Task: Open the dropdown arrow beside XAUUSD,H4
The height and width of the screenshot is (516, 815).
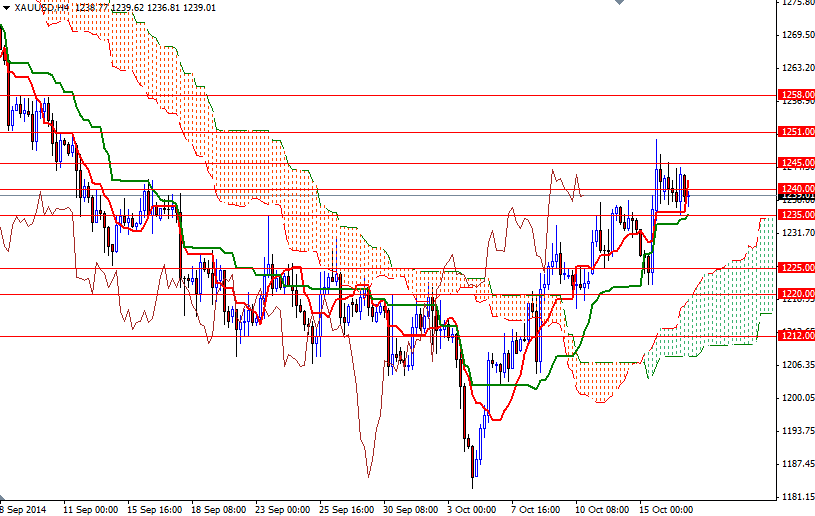Action: pyautogui.click(x=6, y=6)
